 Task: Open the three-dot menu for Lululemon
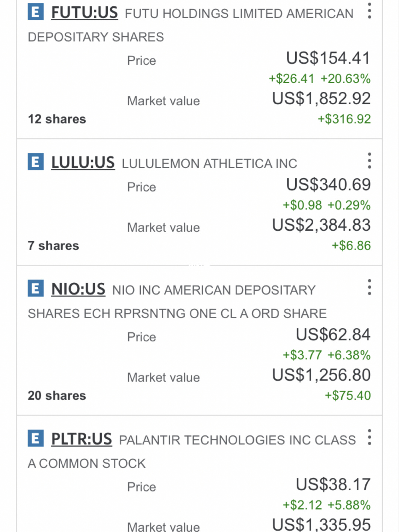pos(369,161)
